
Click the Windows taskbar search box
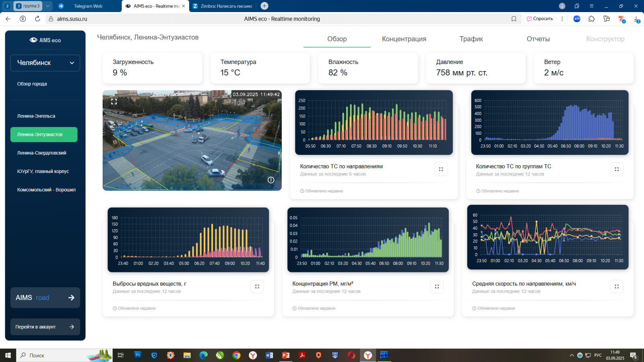coord(64,355)
